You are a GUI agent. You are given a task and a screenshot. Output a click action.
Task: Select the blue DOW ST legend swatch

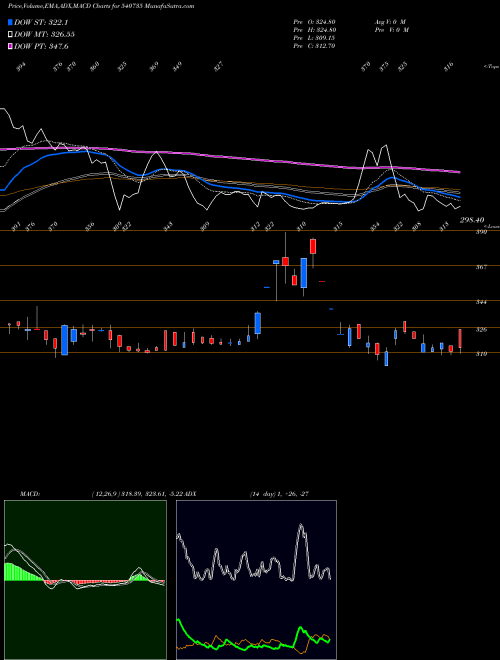click(x=10, y=22)
